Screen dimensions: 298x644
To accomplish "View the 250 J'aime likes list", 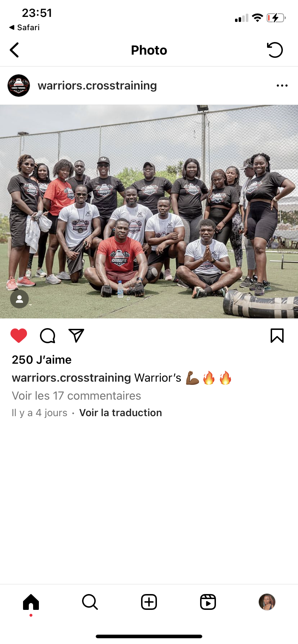I will point(42,360).
